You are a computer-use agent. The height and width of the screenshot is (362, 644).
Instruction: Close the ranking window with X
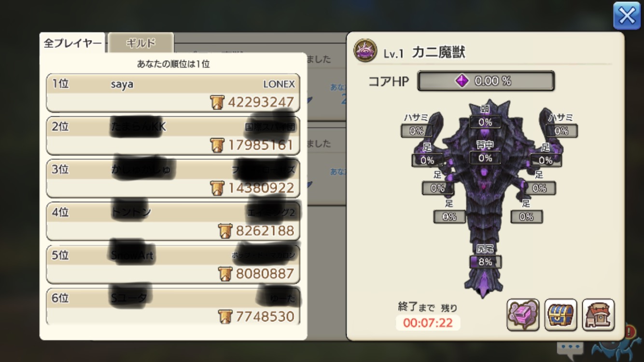(x=627, y=16)
